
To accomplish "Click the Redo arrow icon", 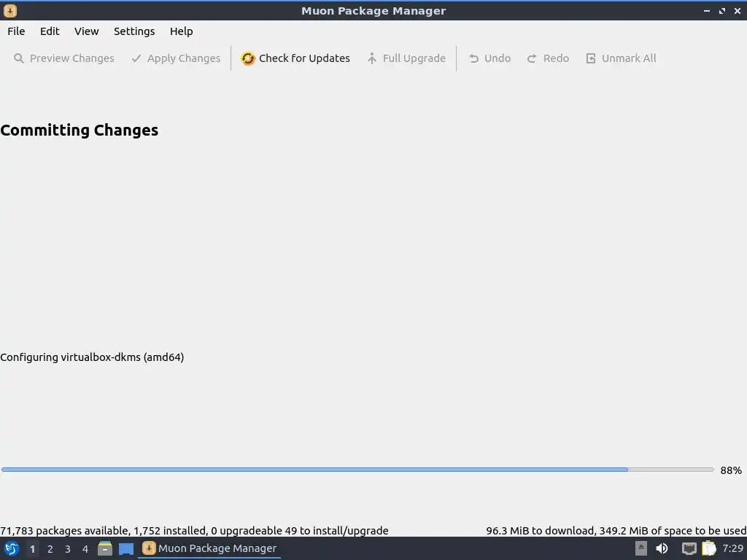I will coord(532,58).
